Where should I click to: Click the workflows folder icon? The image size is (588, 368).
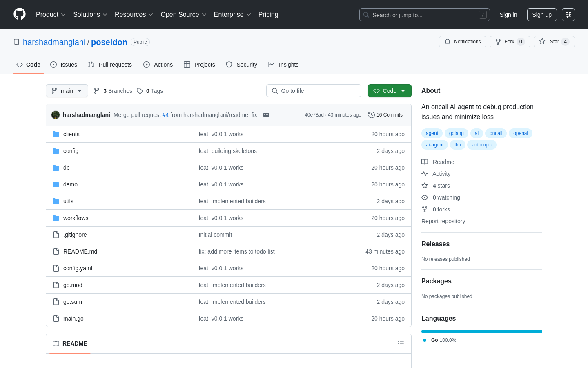(56, 218)
